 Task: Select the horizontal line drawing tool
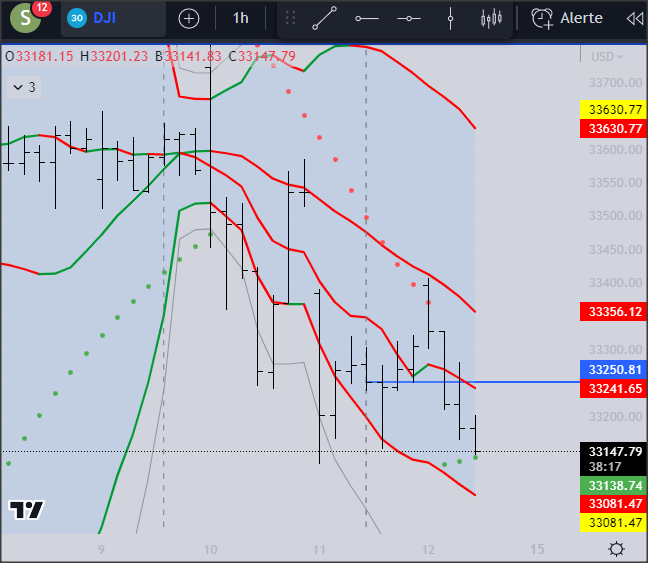(x=409, y=19)
